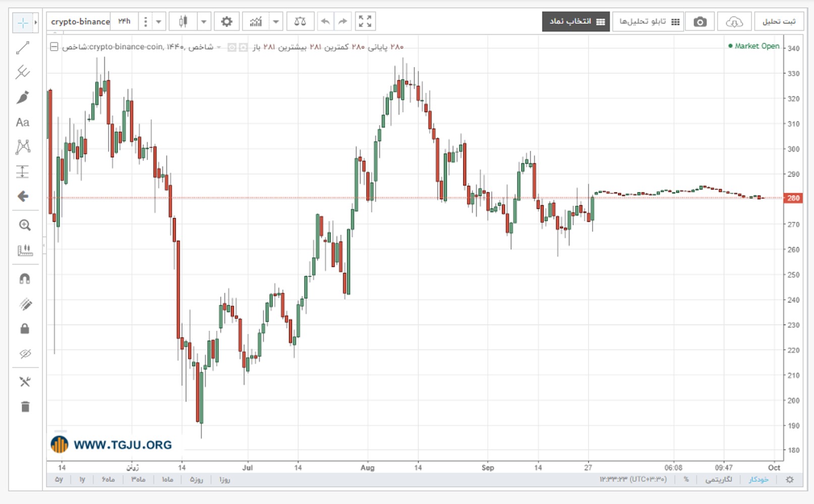The height and width of the screenshot is (504, 814).
Task: Open the crossed tools icon in sidebar
Action: 25,382
